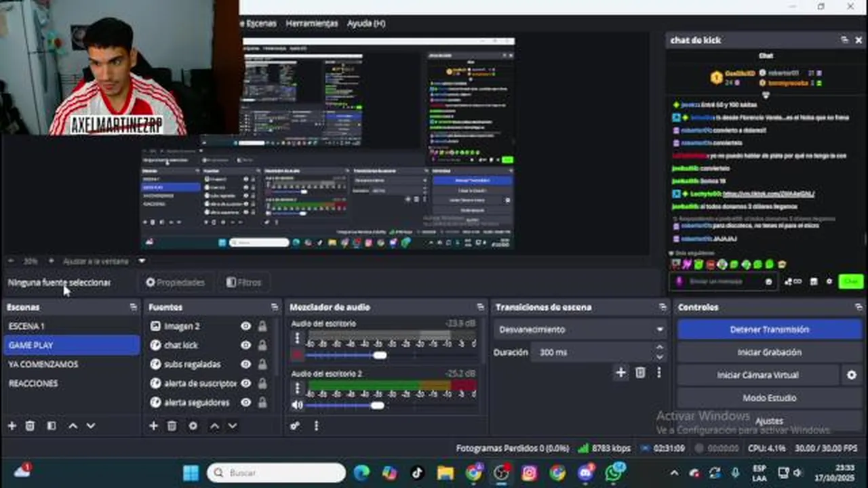The width and height of the screenshot is (868, 488).
Task: Move the scene up with the Escenas up arrow
Action: (73, 426)
